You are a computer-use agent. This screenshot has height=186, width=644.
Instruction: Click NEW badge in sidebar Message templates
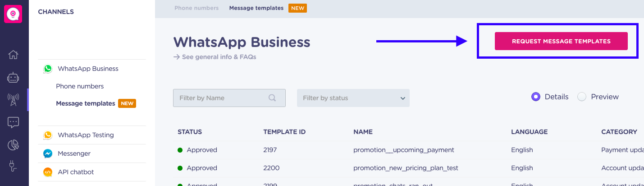(x=127, y=103)
